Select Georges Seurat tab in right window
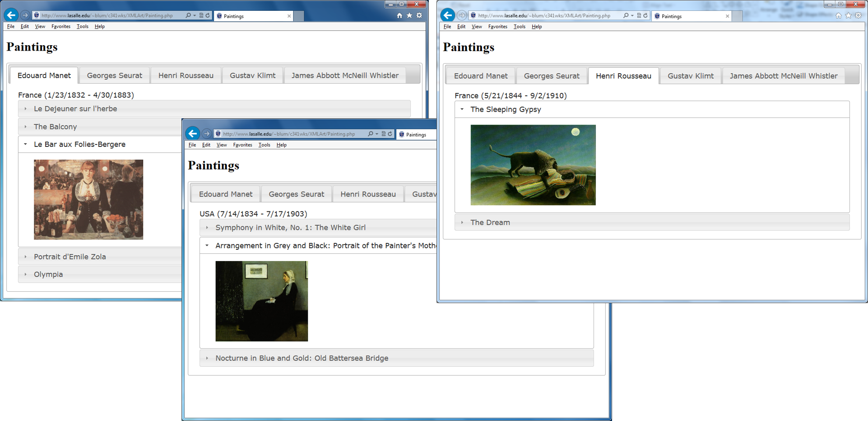The height and width of the screenshot is (421, 868). (552, 76)
